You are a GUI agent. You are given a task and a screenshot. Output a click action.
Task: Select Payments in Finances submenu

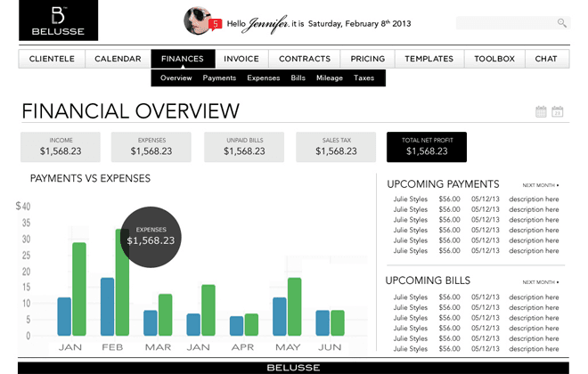(219, 78)
